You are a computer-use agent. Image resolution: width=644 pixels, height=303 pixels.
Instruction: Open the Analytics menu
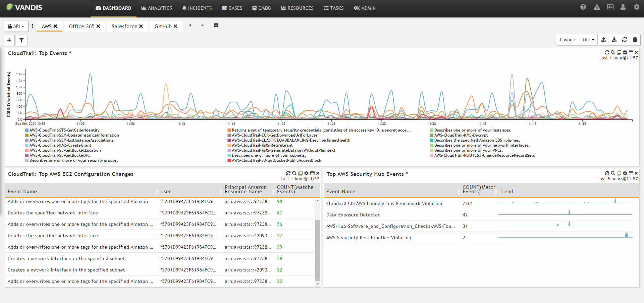(157, 8)
